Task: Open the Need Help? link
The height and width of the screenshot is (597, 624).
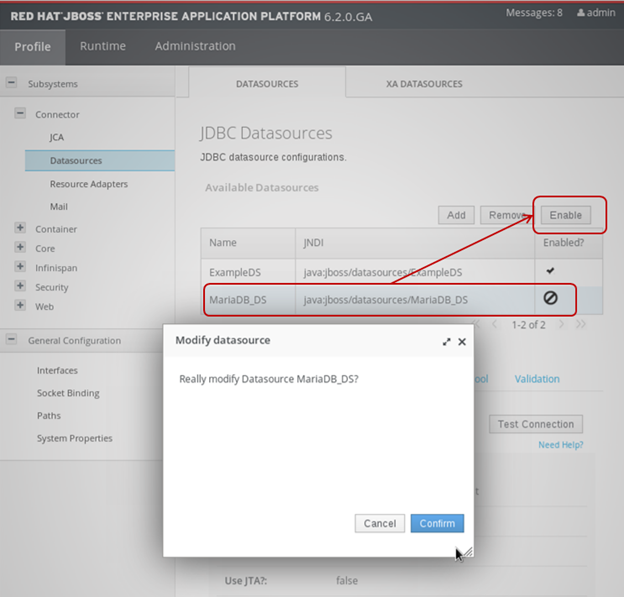Action: coord(560,445)
